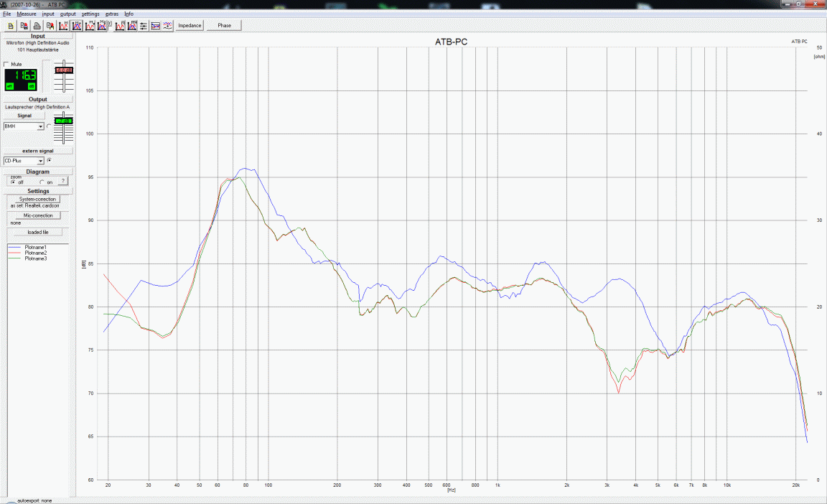Click the first red curve measurement icon
This screenshot has height=504, width=827.
coord(64,26)
